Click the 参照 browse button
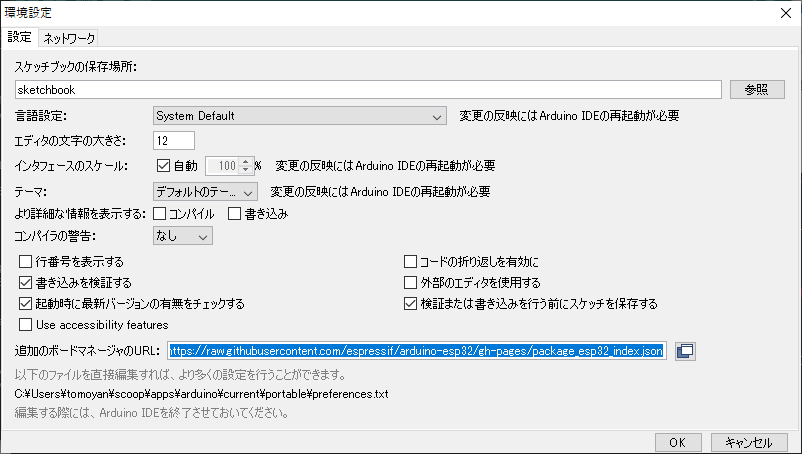 pyautogui.click(x=756, y=89)
